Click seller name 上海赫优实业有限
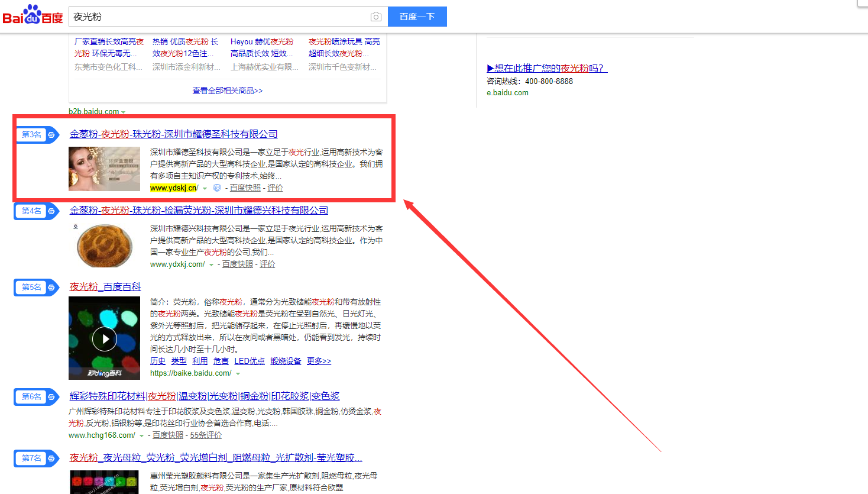The image size is (868, 494). pyautogui.click(x=264, y=67)
